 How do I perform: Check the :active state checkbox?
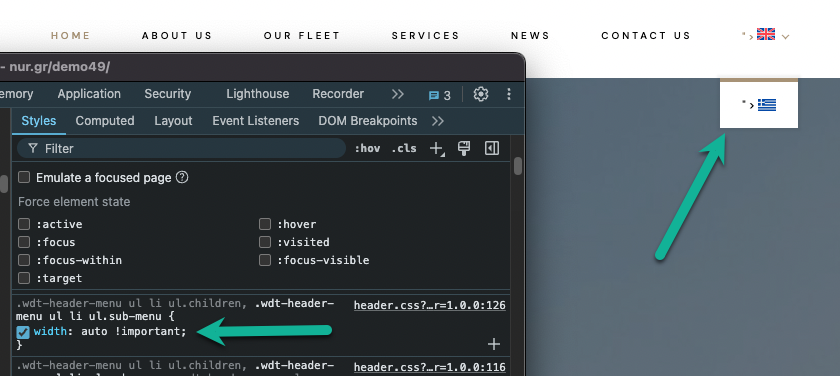[24, 224]
